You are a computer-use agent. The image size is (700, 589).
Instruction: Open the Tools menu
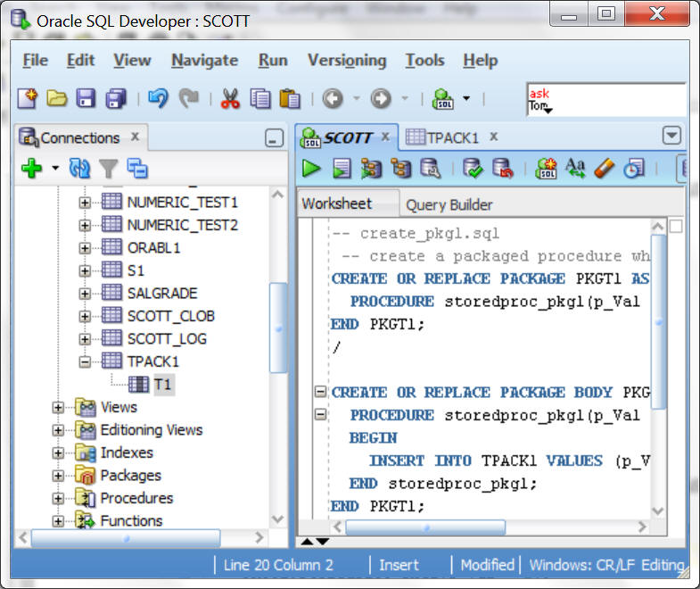pyautogui.click(x=424, y=61)
